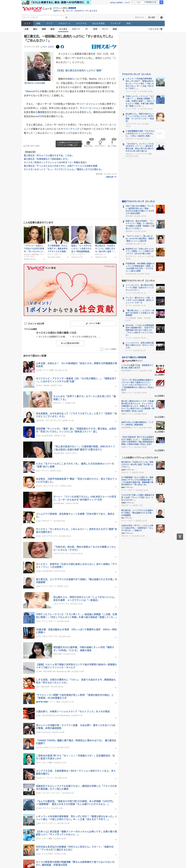Click the Yahoo! JAPAN News logo

pos(37,9)
